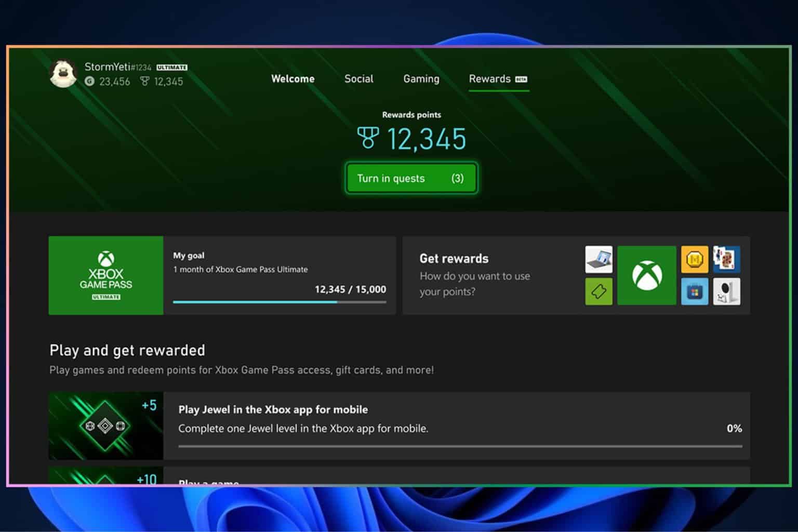Click the ULTIMATE badge next to StormYeti

coord(172,68)
